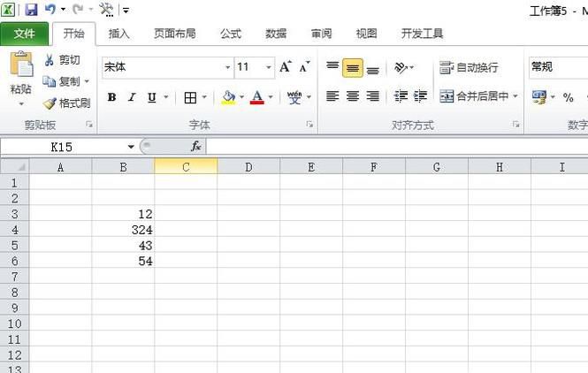Open the customize quick access tools icon
The image size is (588, 373).
106,10
